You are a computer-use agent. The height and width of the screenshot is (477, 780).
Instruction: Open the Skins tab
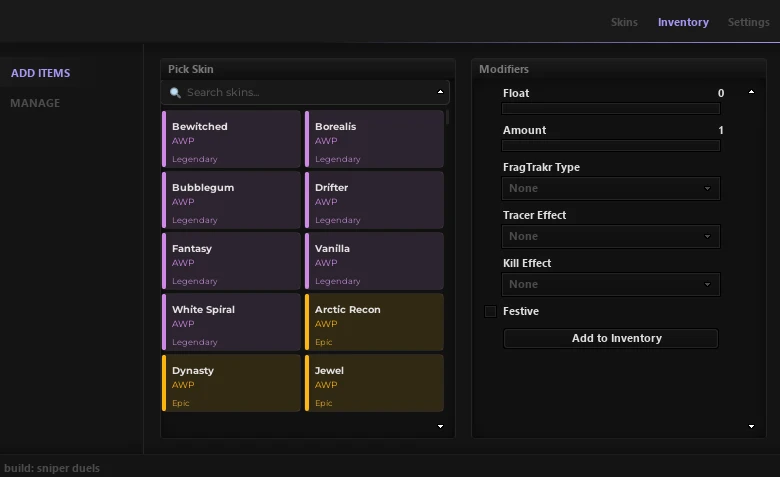point(624,22)
